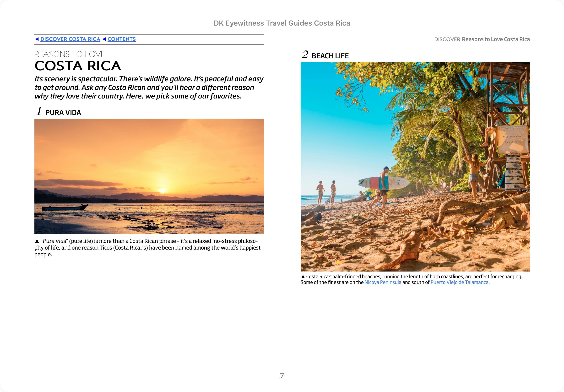The height and width of the screenshot is (392, 564).
Task: Select the PURA VIDA section heading
Action: [x=63, y=113]
